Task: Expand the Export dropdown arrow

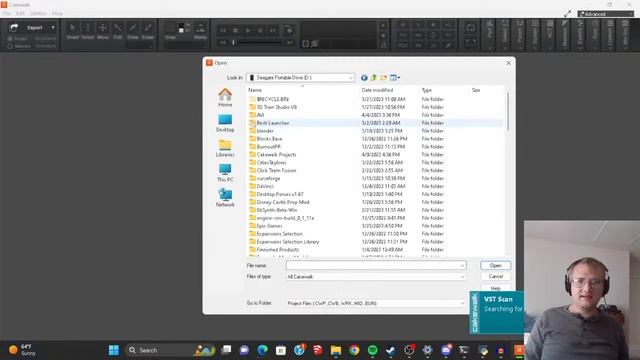Action: (x=53, y=28)
